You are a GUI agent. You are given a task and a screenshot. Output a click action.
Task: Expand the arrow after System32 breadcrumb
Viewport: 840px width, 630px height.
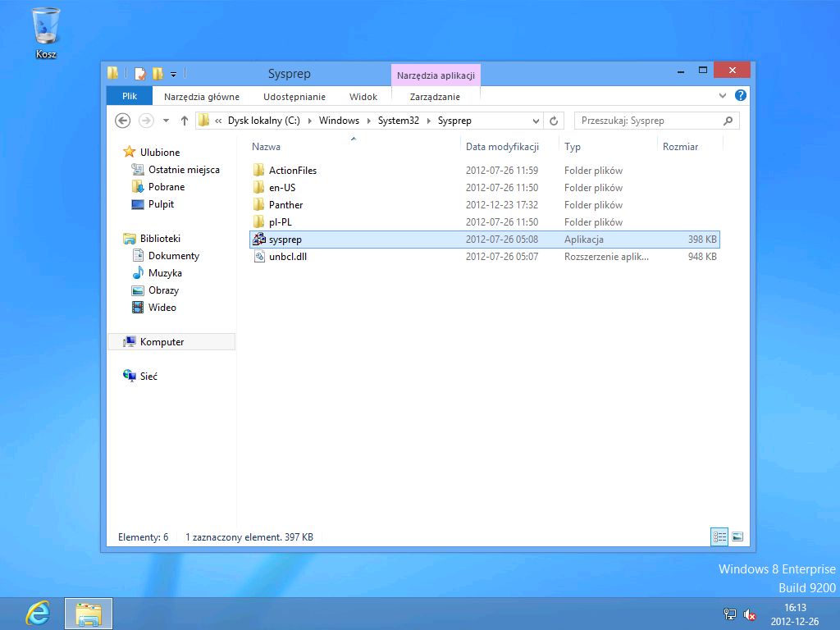pos(428,121)
